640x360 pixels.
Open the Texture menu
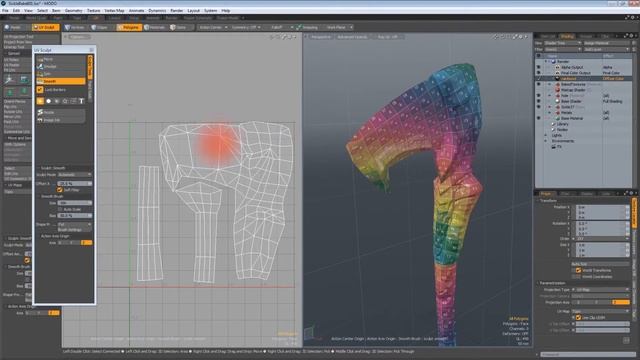(x=93, y=11)
